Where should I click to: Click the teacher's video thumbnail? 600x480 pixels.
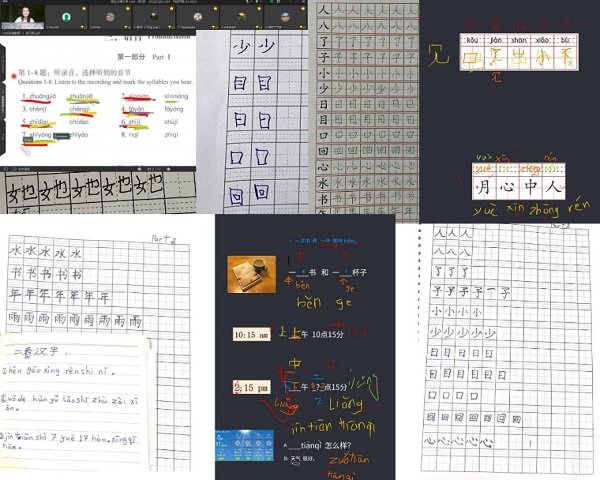[21, 14]
